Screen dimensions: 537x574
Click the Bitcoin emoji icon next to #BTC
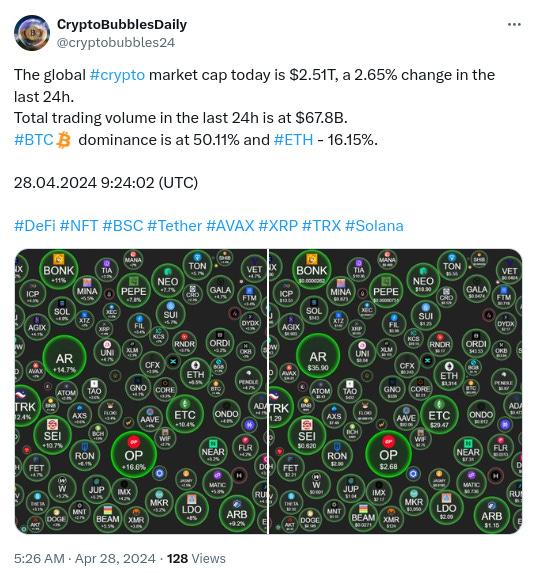coord(63,141)
